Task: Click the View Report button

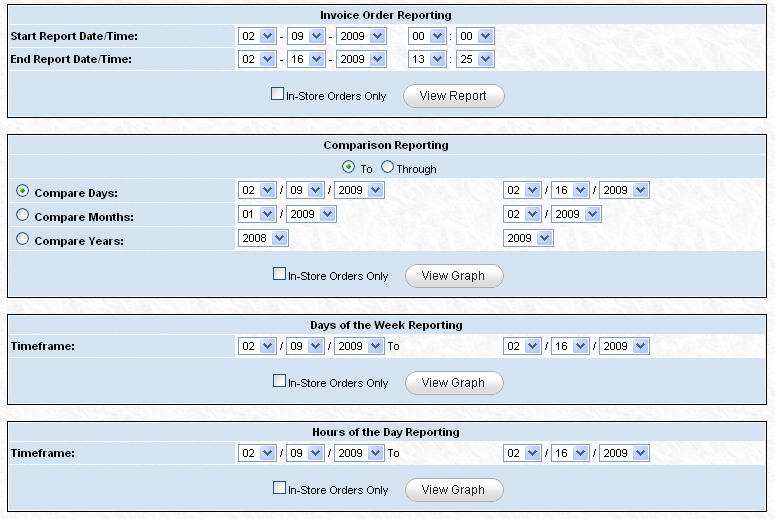Action: tap(454, 96)
